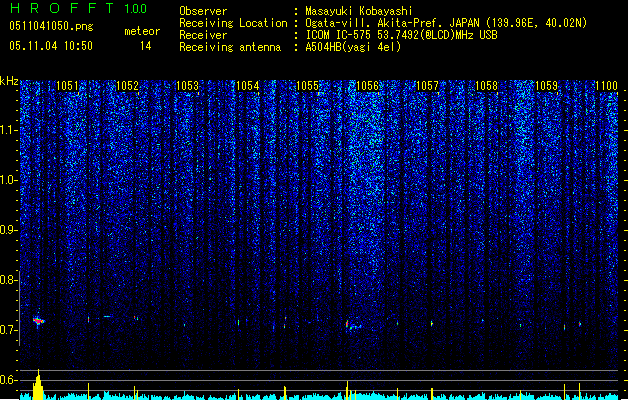Viewport: 629px width, 400px height.
Task: Click the date stamp 05.11.04 10:50
Action: (51, 46)
